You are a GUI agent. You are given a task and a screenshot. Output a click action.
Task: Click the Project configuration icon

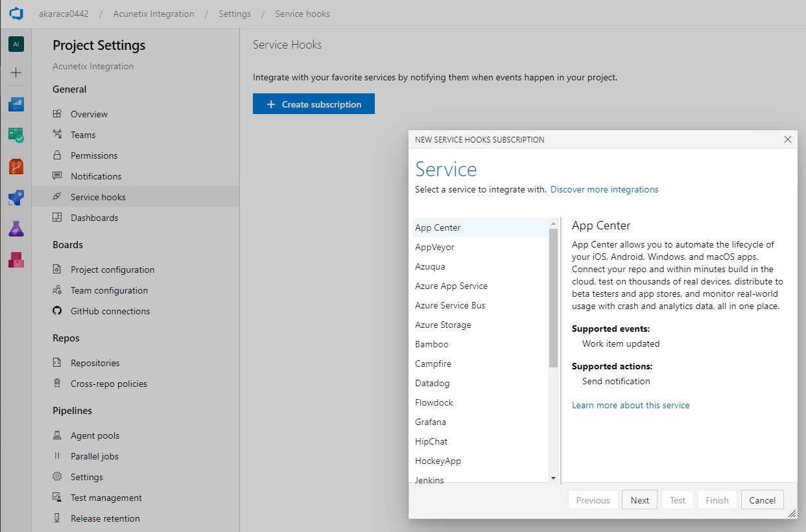pyautogui.click(x=58, y=270)
